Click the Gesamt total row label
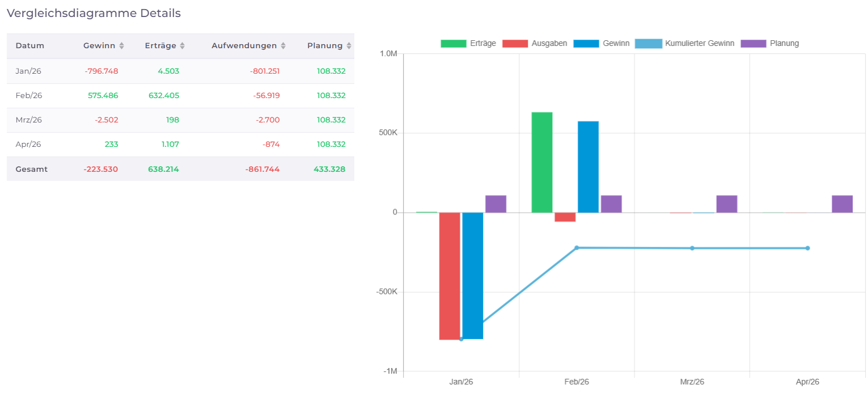Image resolution: width=868 pixels, height=410 pixels. click(x=32, y=169)
